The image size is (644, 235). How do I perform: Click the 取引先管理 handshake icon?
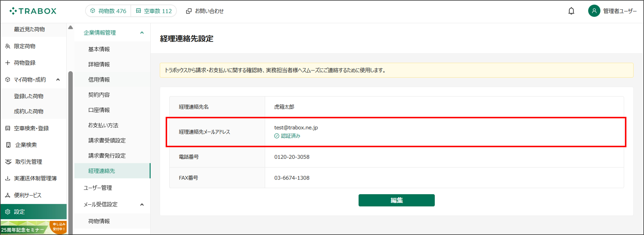click(8, 162)
